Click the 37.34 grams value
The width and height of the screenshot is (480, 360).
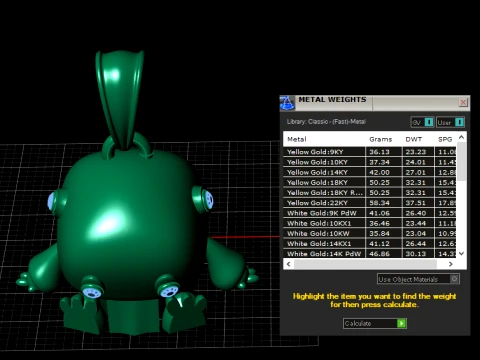(x=379, y=162)
